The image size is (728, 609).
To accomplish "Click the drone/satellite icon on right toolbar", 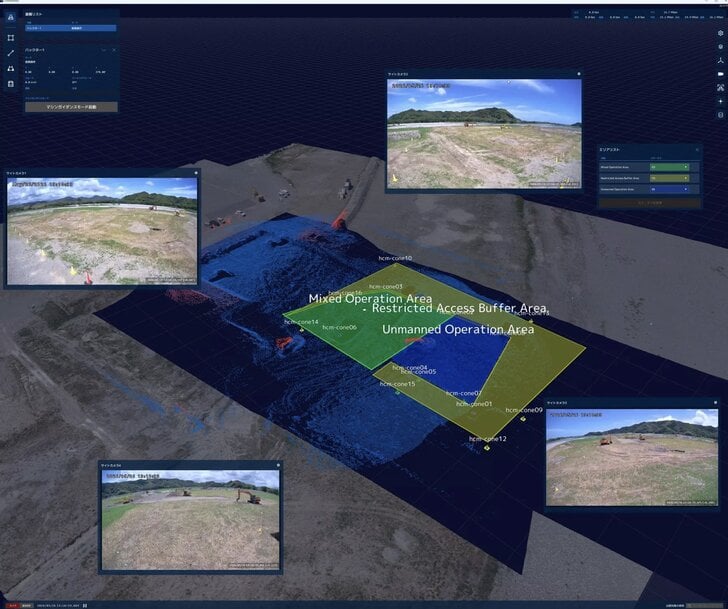I will pyautogui.click(x=721, y=87).
